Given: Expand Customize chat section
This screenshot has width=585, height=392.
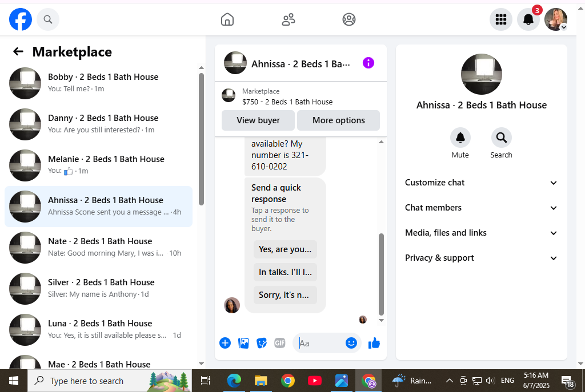Looking at the screenshot, I should [x=481, y=183].
